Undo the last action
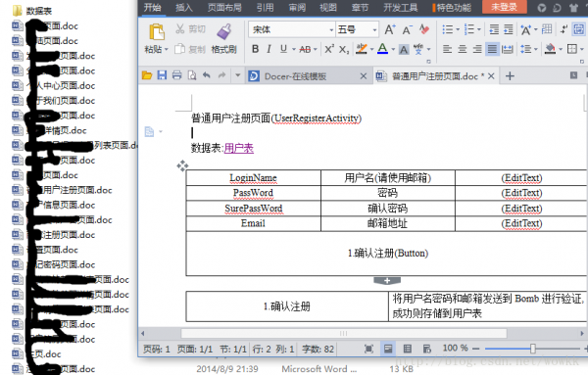The image size is (588, 375). 207,75
